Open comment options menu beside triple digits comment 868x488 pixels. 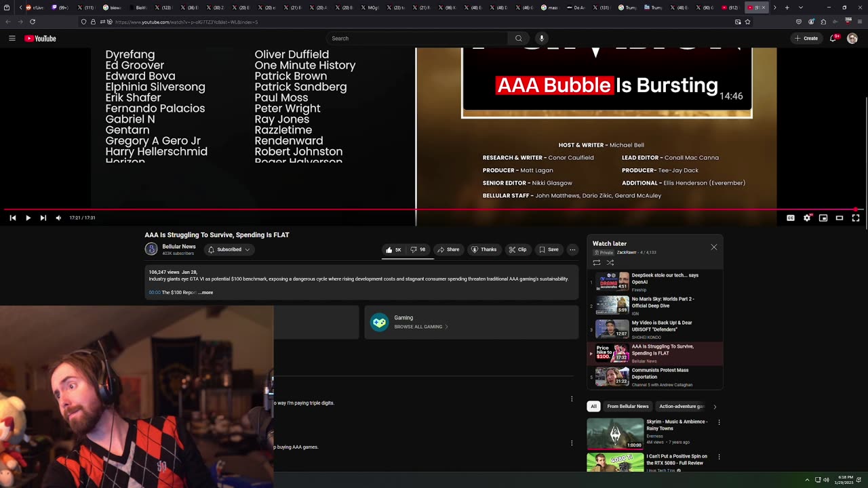click(572, 399)
